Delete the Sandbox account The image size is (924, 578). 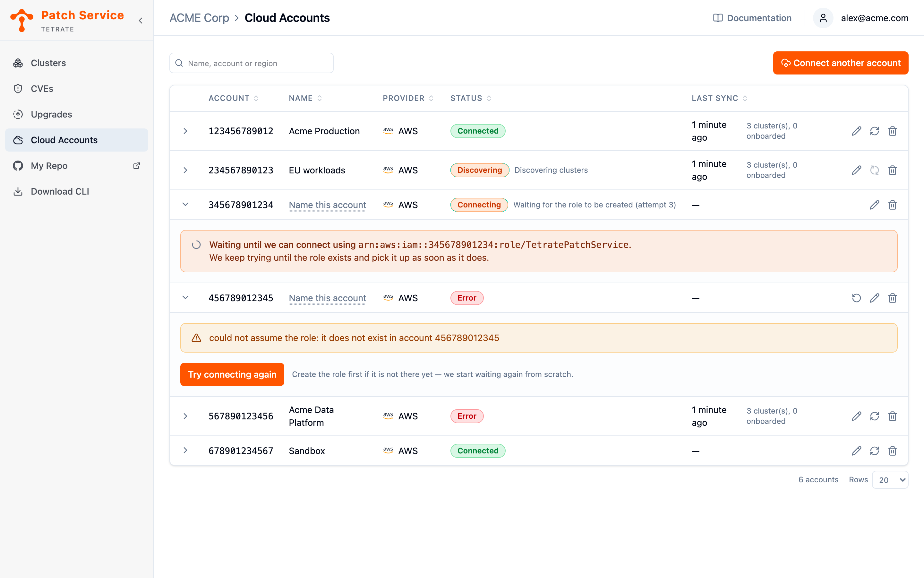pyautogui.click(x=892, y=451)
